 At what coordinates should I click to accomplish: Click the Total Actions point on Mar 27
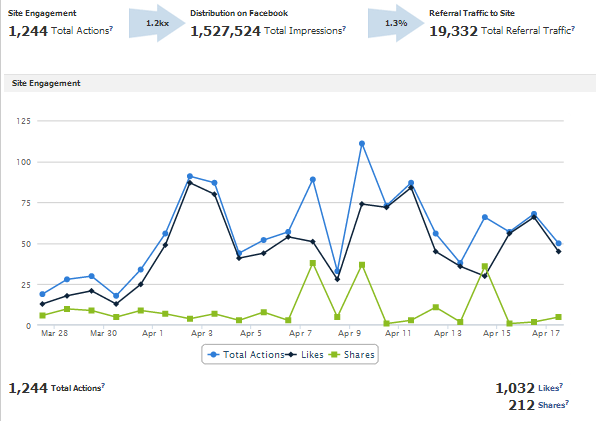click(42, 294)
